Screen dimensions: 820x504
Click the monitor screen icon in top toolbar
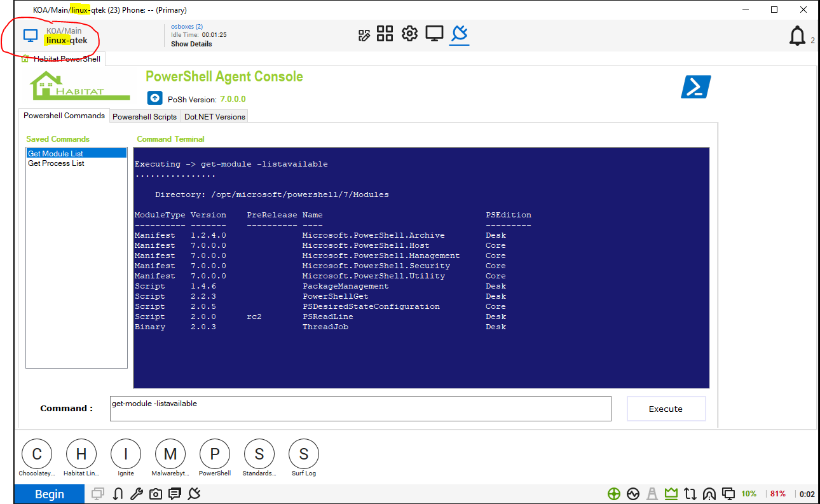434,34
